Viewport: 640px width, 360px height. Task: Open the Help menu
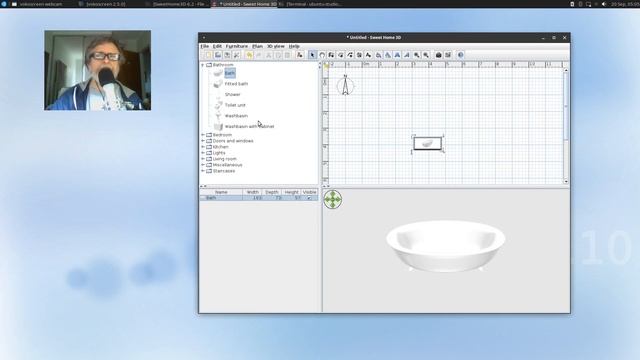(294, 46)
